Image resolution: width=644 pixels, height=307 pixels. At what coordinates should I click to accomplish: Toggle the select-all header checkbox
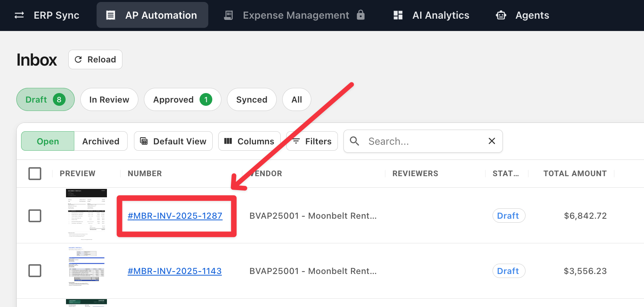coord(35,173)
